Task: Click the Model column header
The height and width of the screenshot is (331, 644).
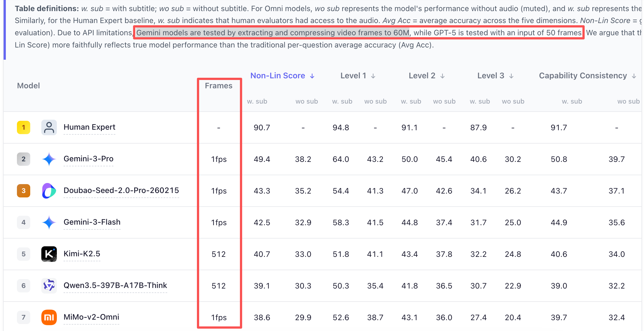Action: click(29, 86)
